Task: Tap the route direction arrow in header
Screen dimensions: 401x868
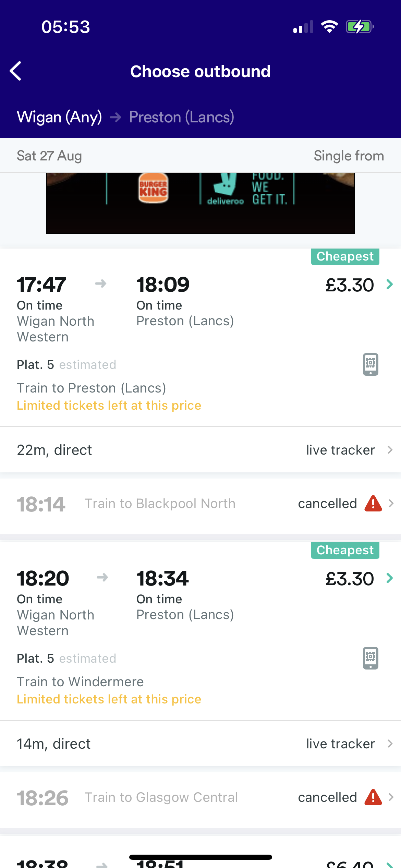Action: tap(116, 118)
